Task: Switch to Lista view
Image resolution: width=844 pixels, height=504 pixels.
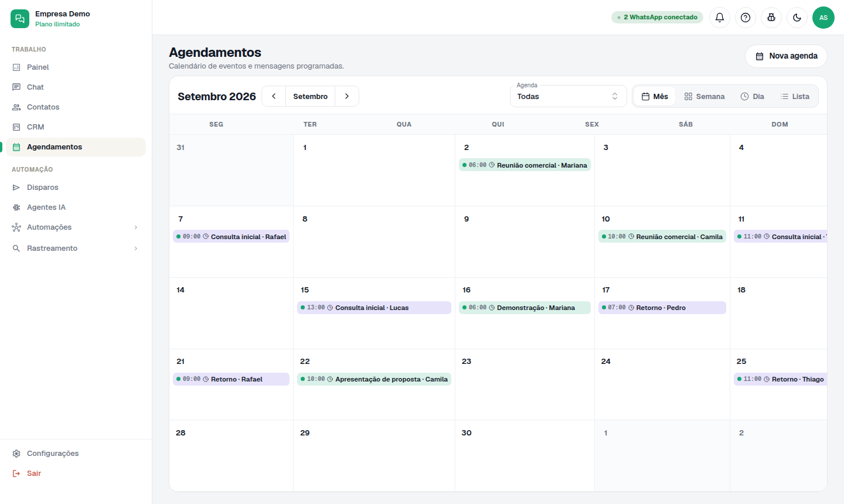Action: [795, 96]
